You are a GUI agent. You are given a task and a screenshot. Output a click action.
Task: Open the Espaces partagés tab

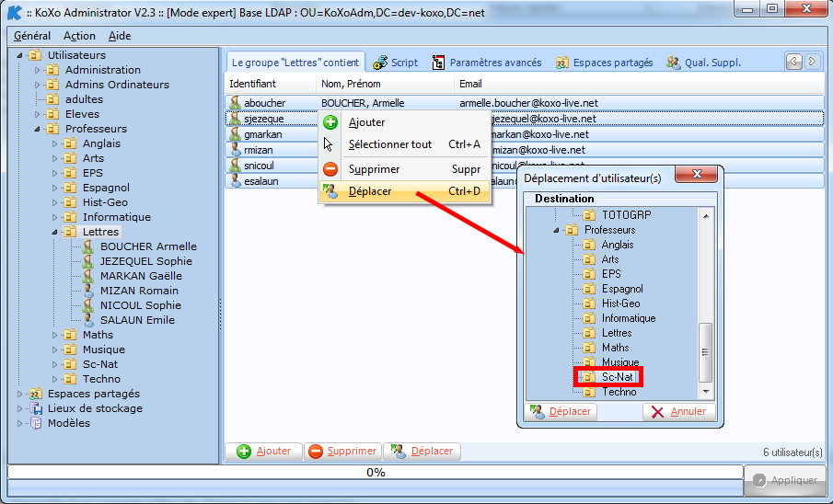(x=604, y=63)
